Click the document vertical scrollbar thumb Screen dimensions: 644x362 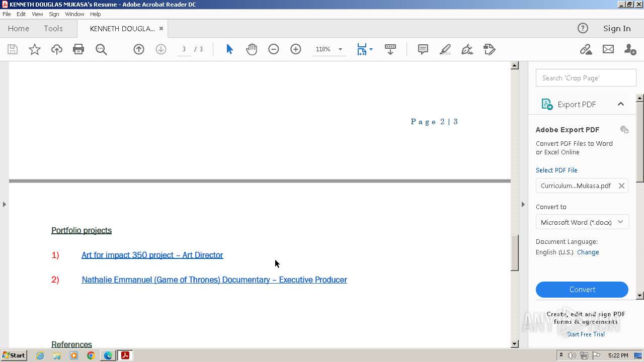[515, 253]
